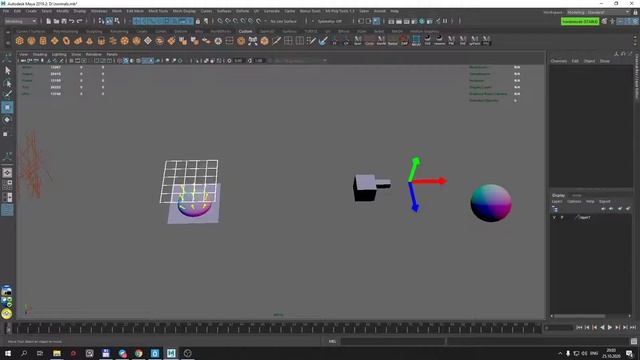The image size is (640, 360).
Task: Open the Mesh Tools menu
Action: coord(158,11)
